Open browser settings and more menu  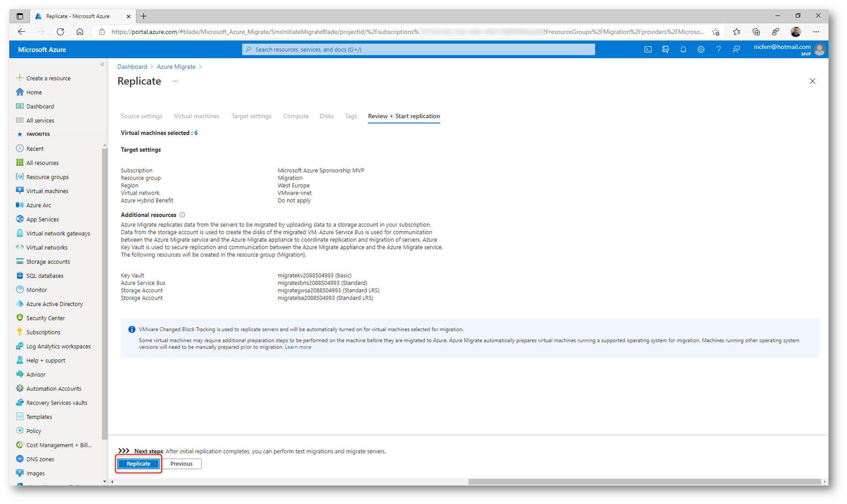(816, 32)
